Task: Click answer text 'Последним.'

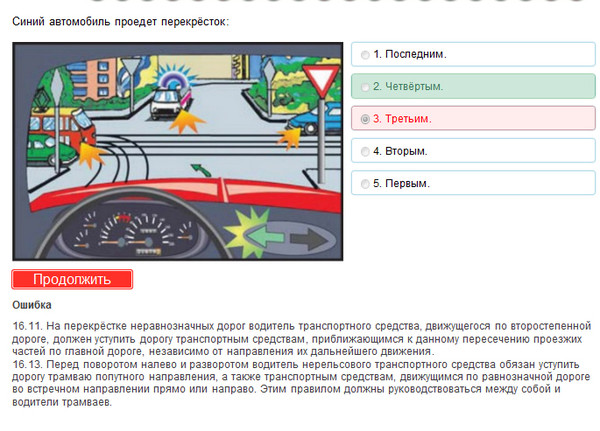Action: click(x=416, y=54)
